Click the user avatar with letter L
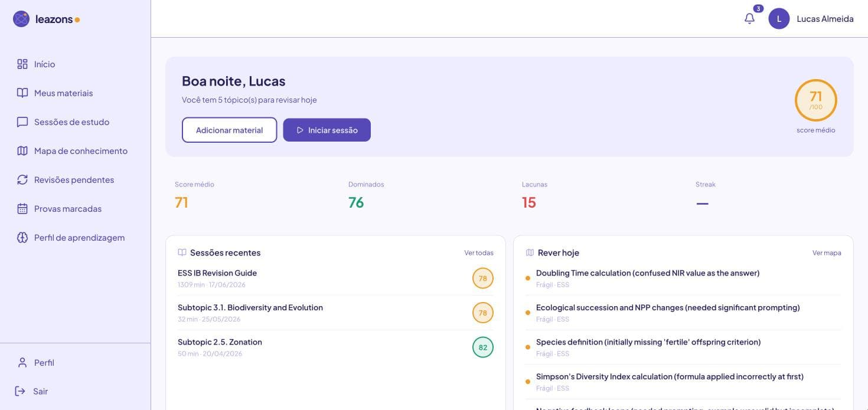The height and width of the screenshot is (410, 868). coord(779,19)
